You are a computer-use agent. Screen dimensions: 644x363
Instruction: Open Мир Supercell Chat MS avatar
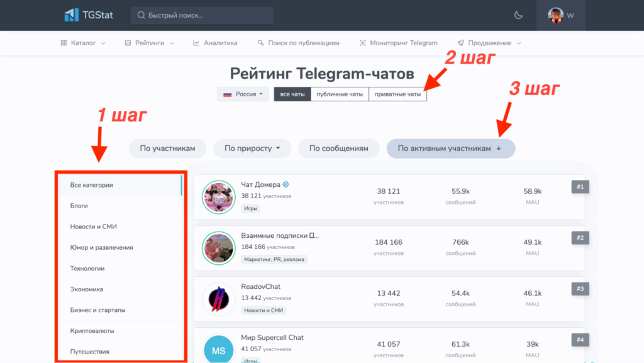pos(218,349)
